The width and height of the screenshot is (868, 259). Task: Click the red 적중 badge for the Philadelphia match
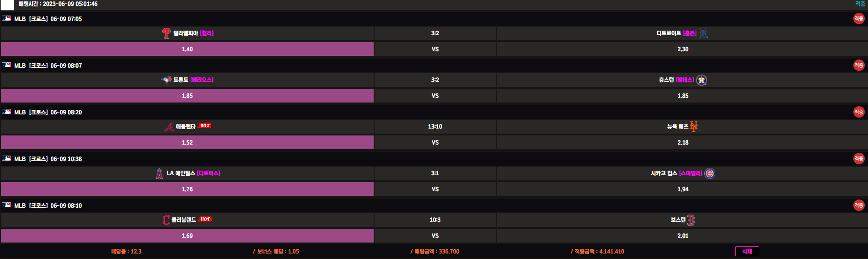pos(858,19)
